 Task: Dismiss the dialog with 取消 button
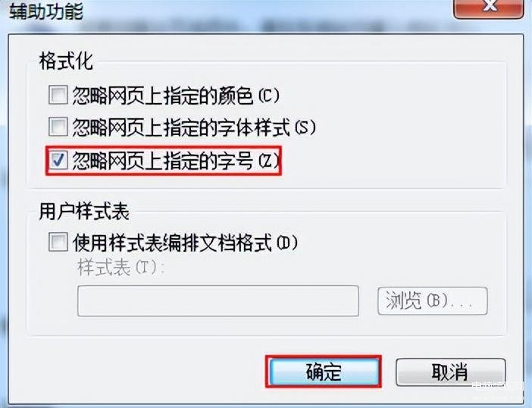click(450, 372)
